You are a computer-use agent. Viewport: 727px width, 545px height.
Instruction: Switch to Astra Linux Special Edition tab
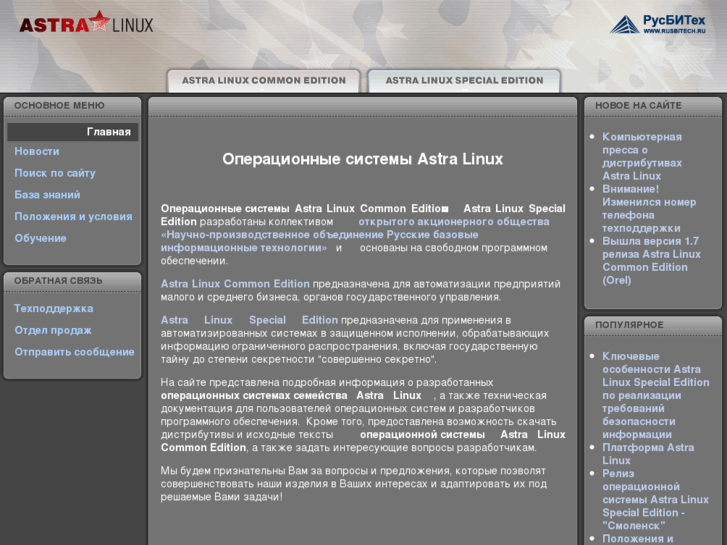pos(464,81)
